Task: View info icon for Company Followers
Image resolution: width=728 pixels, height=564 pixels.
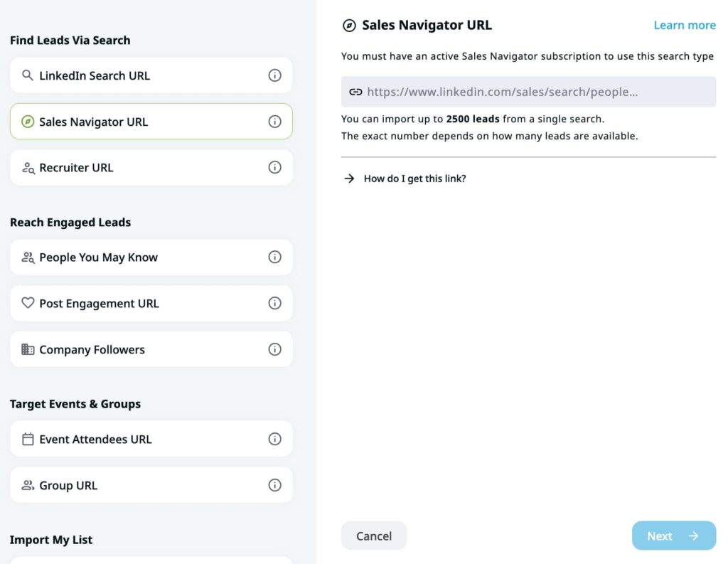Action: click(274, 349)
